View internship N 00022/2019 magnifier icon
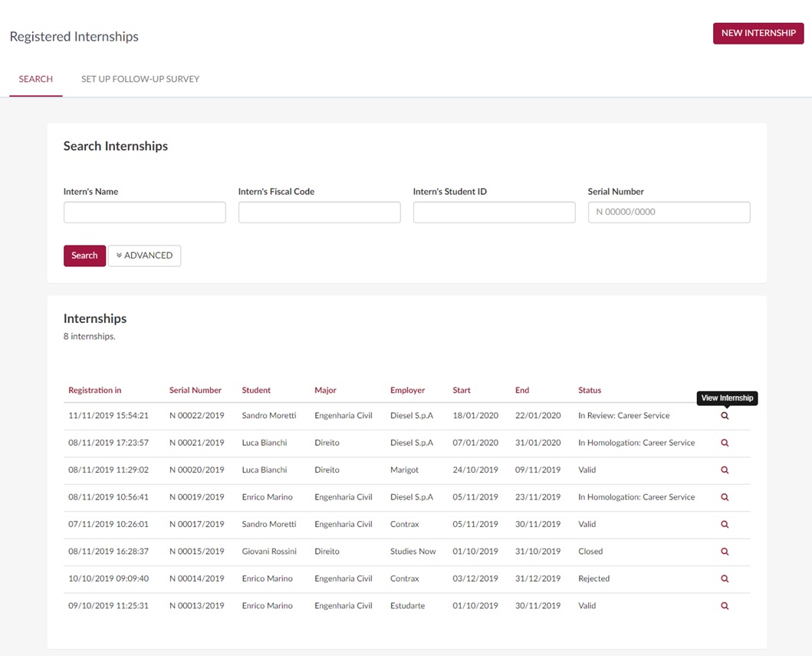The width and height of the screenshot is (812, 656). [x=725, y=416]
